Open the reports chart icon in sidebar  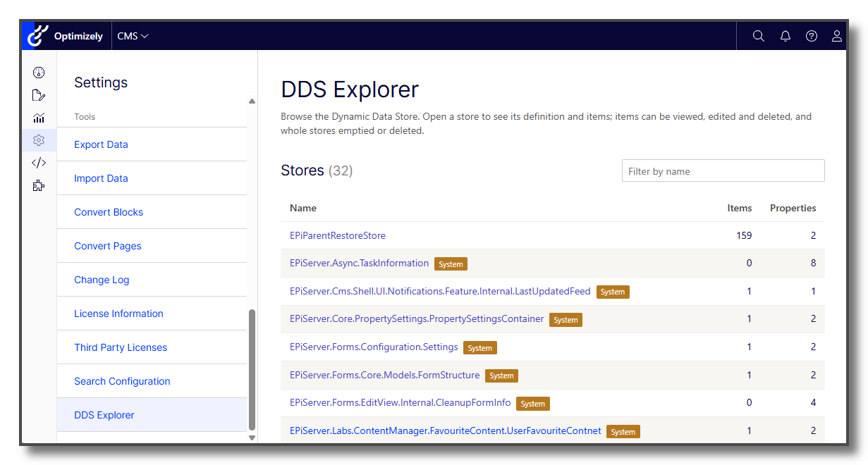click(39, 118)
